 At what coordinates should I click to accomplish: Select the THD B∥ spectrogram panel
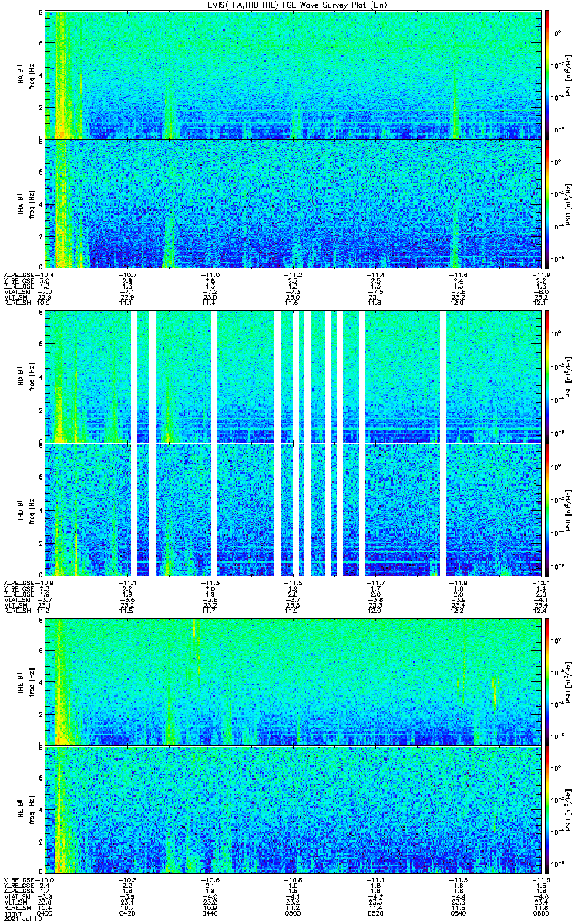click(x=294, y=510)
